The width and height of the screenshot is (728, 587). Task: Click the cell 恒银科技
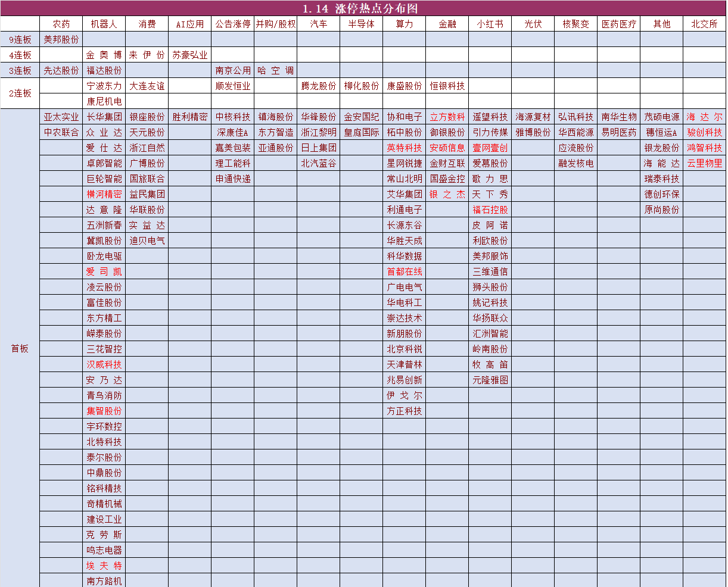click(x=447, y=86)
